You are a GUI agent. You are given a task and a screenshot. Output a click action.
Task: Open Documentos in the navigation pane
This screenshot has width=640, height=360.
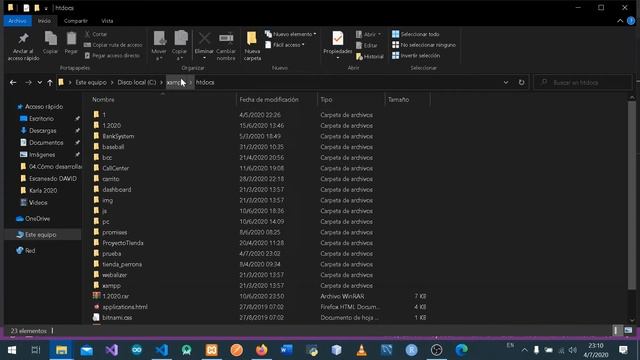tap(46, 142)
